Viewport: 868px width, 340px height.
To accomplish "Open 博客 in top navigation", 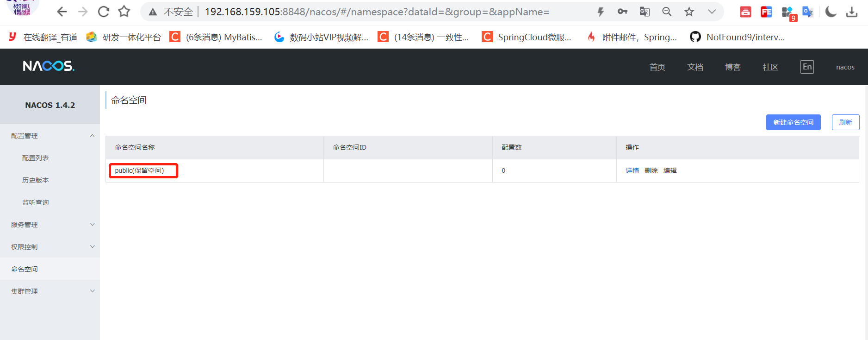I will (732, 67).
